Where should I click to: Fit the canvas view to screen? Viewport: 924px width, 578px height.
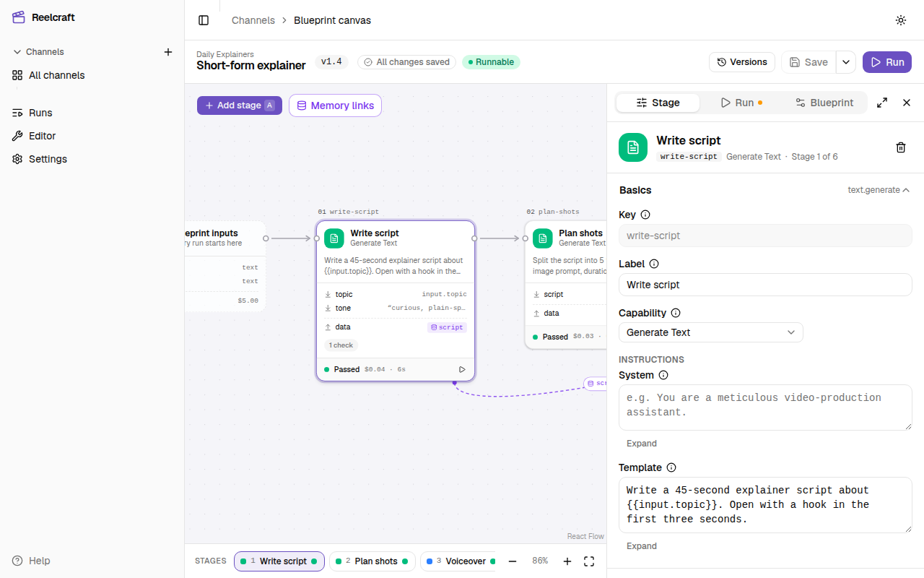click(x=589, y=561)
